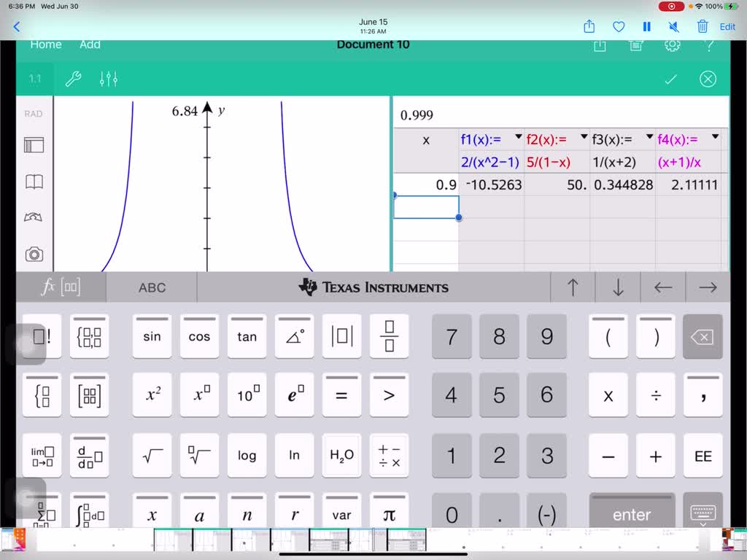Tap the heart to favorite the document

tap(618, 26)
